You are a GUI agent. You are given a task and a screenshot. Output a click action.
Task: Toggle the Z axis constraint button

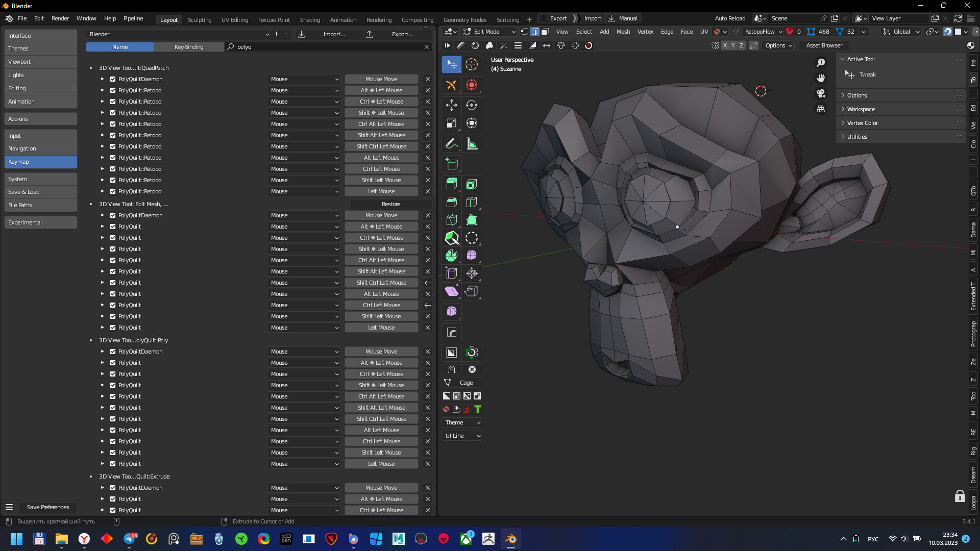[742, 45]
